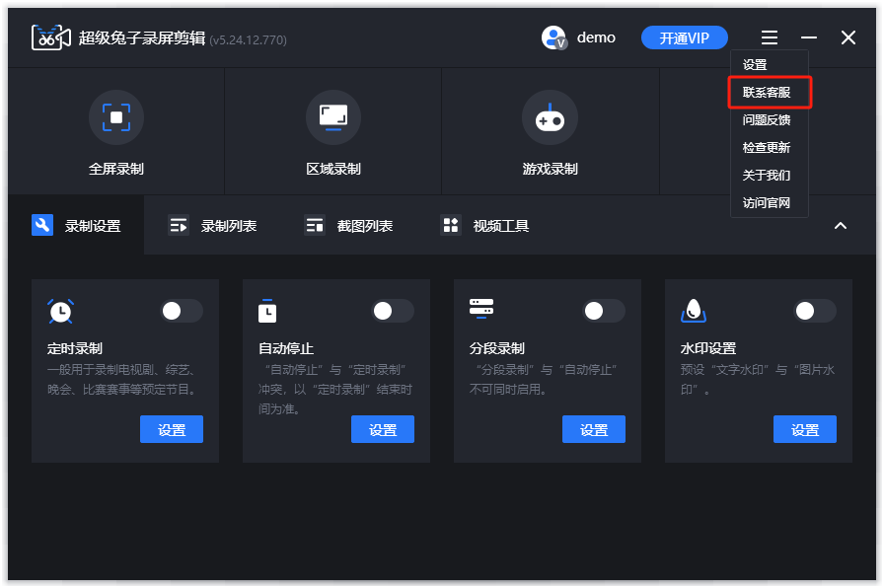Enable the 定时录制 toggle switch
This screenshot has width=884, height=588.
[x=182, y=311]
